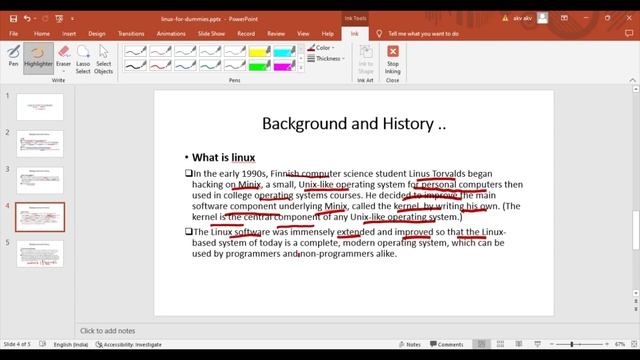Click Accessibility: Investigate status item
Viewport: 640px width, 360px height.
[x=129, y=344]
